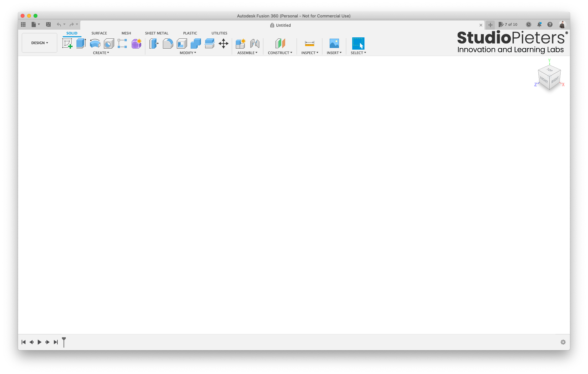Expand the ASSEMBLE menu

pos(247,53)
